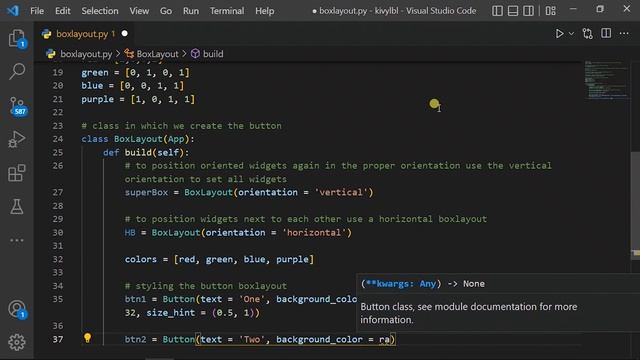This screenshot has width=640, height=360.
Task: Open the Accounts menu
Action: [x=17, y=309]
